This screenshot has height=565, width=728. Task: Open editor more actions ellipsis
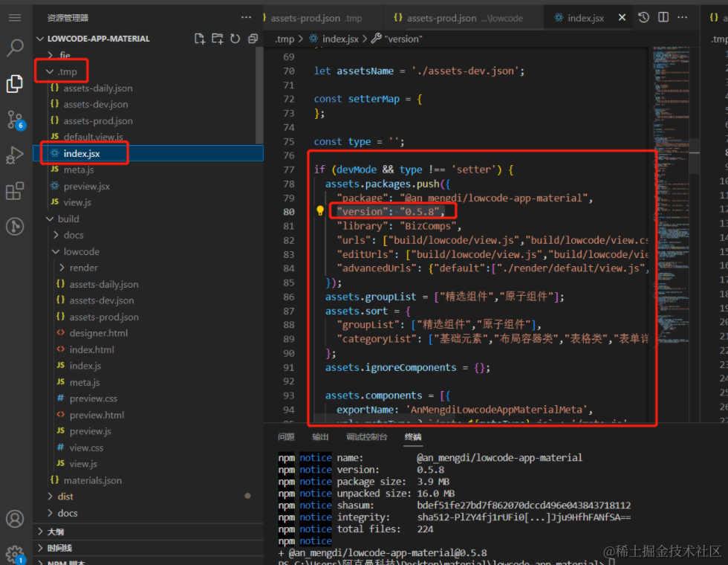[x=683, y=18]
